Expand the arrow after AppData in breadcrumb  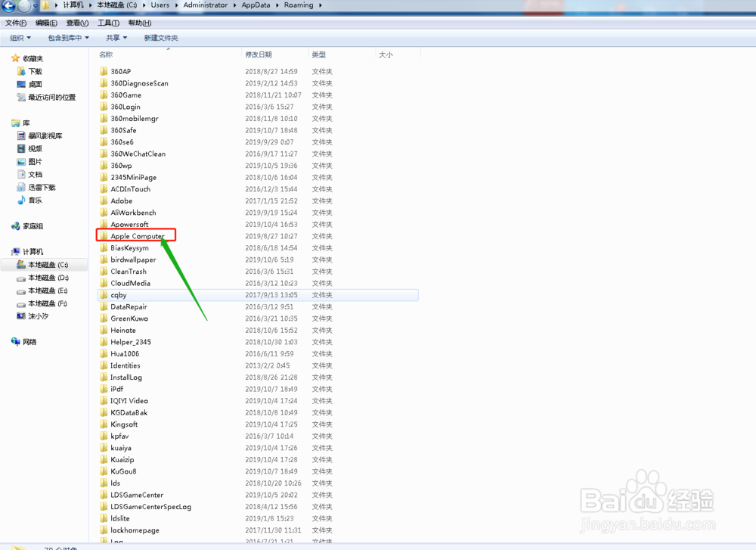(277, 5)
